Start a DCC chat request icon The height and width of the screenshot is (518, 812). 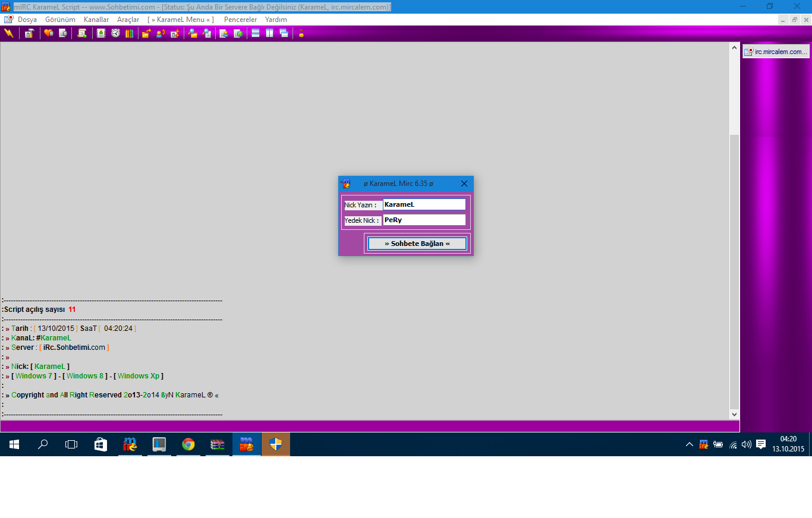tap(160, 33)
